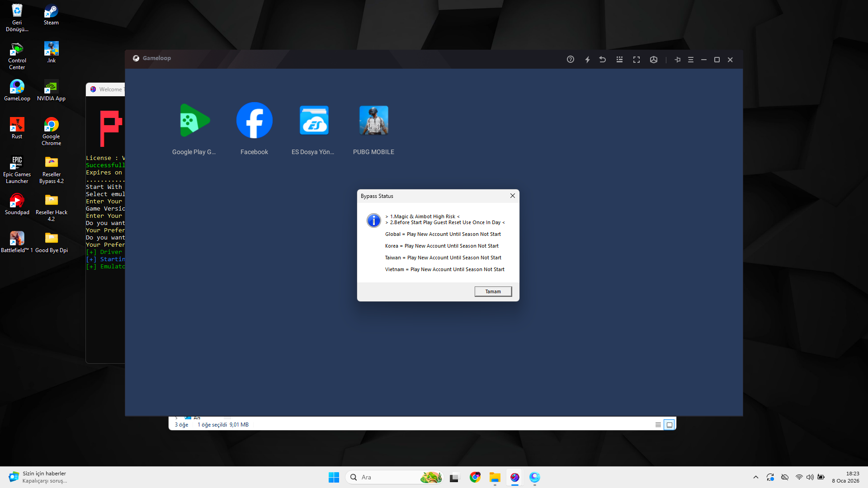Select the Battlefield 1 desktop shortcut

[x=17, y=242]
